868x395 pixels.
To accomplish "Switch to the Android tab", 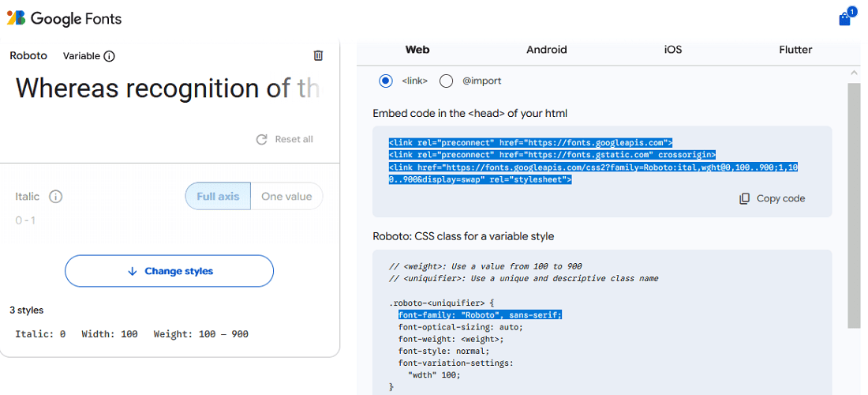I will tap(546, 50).
